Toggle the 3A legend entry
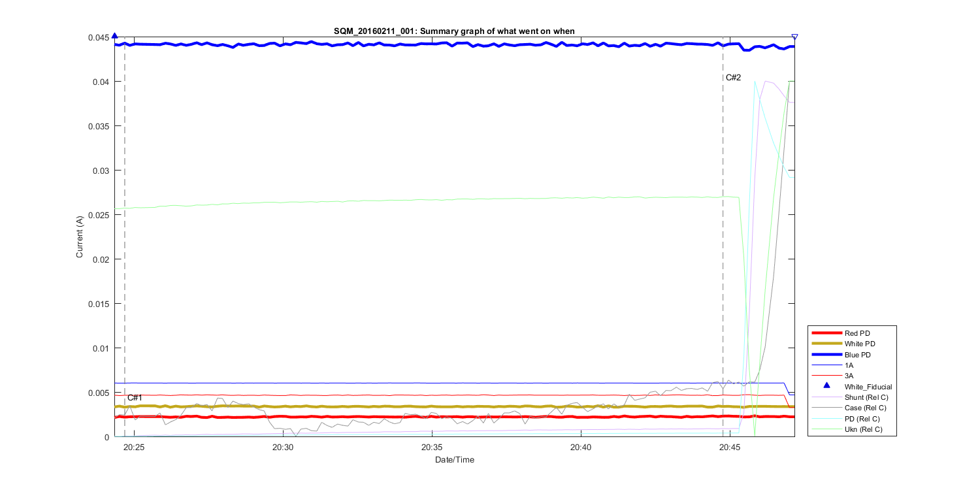Viewport: 980px width, 490px height. tap(849, 376)
